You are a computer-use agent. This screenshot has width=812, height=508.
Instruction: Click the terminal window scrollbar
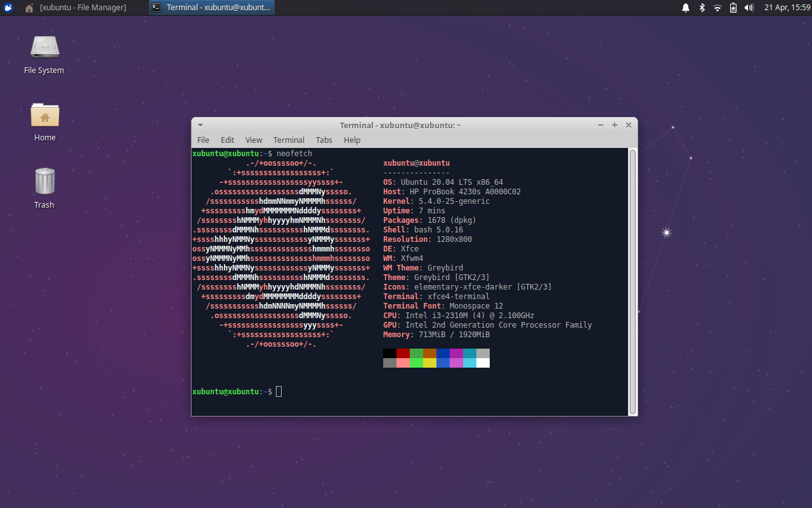[x=632, y=279]
